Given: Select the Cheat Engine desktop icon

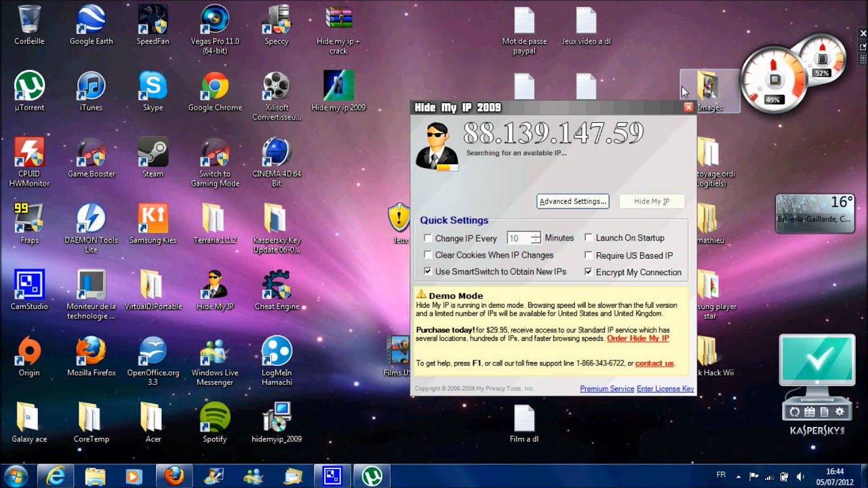Looking at the screenshot, I should (277, 291).
